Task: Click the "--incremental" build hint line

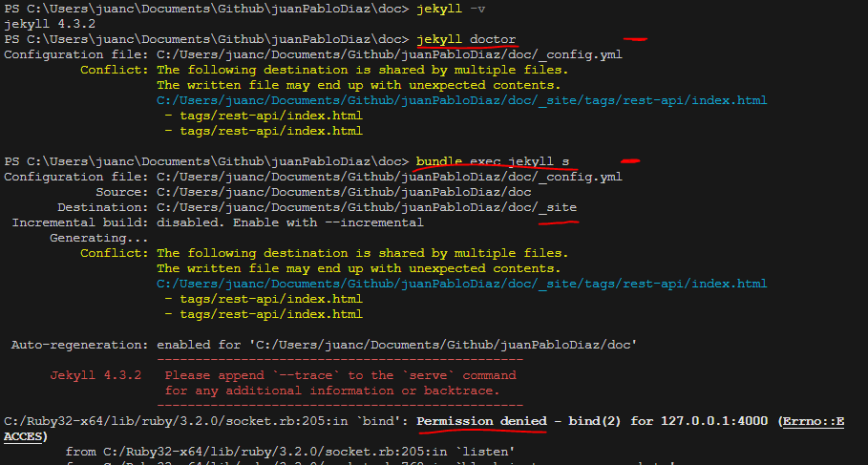Action: [x=289, y=222]
